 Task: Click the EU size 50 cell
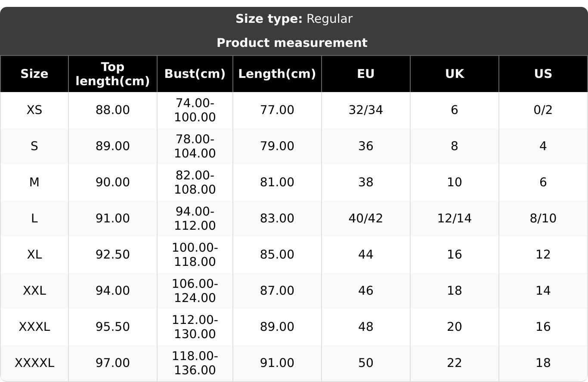click(365, 363)
